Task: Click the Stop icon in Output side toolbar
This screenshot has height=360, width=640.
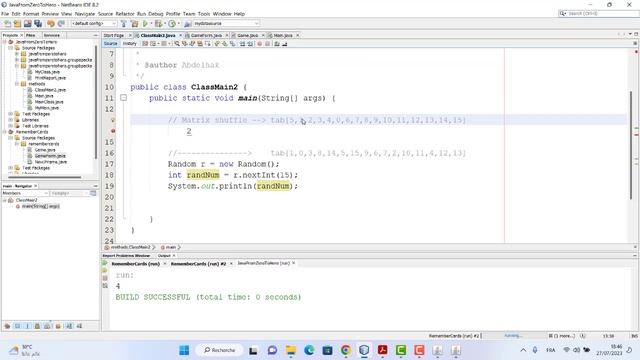Action: (x=105, y=278)
